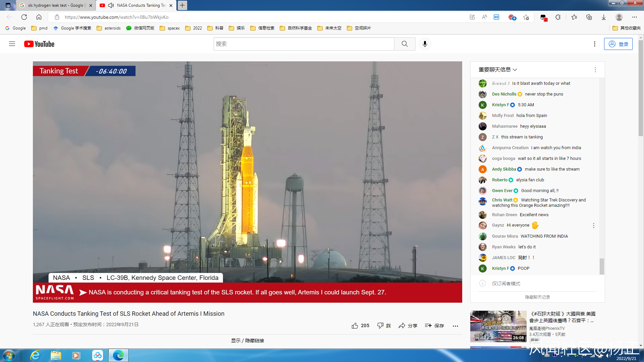Open the recommended PhoenixTV video thumbnail
The image size is (644, 362).
tap(498, 326)
